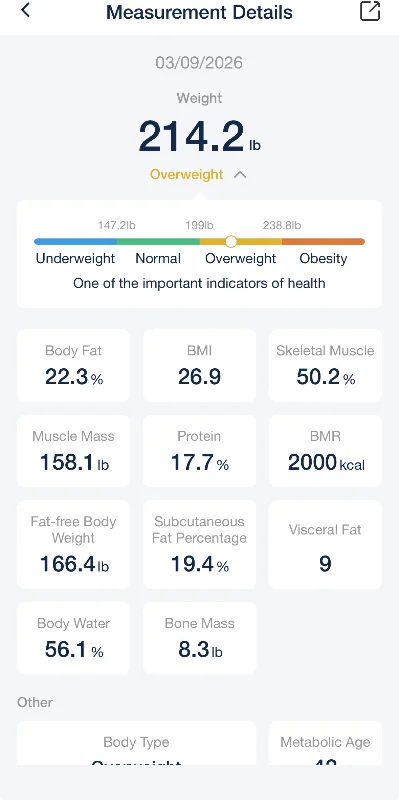Open the Body Fat 22.3% card
This screenshot has width=399, height=800.
[73, 365]
